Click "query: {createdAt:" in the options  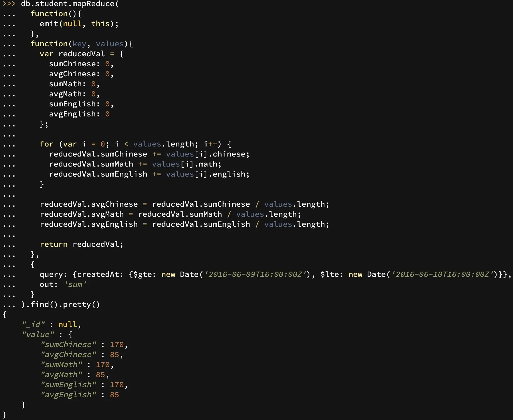(x=81, y=274)
